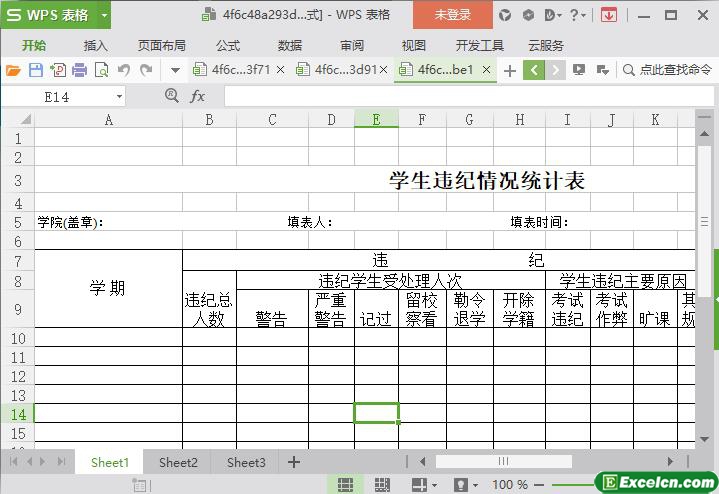Open the 开始 ribbon tab

tap(34, 45)
